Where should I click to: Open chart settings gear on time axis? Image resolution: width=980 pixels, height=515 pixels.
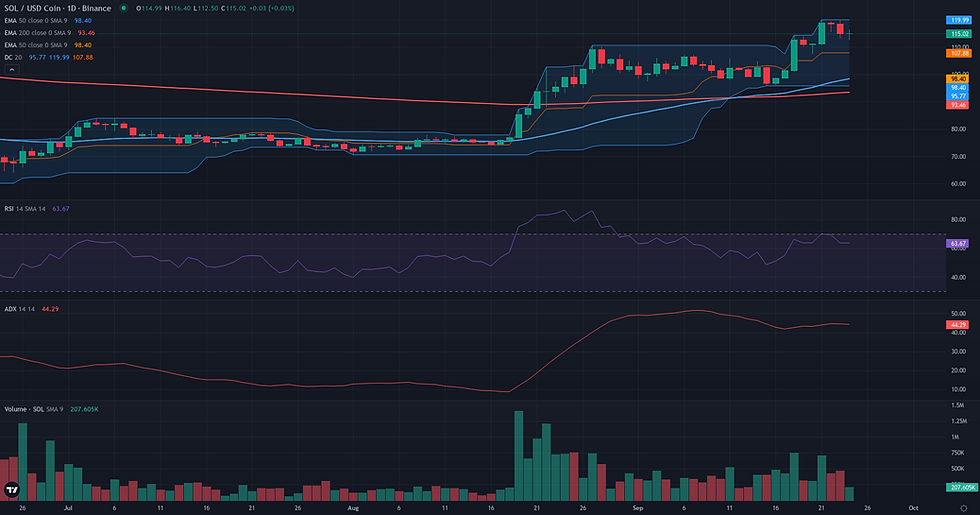pyautogui.click(x=963, y=508)
